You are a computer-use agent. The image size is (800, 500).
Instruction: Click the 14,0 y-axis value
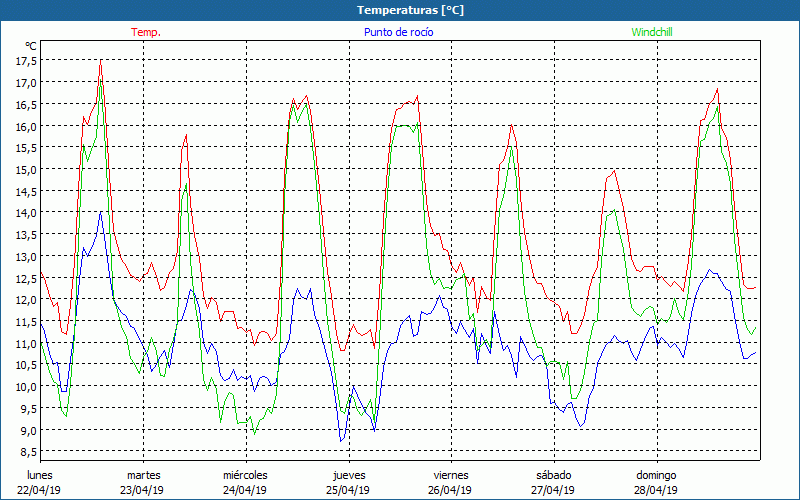pyautogui.click(x=27, y=213)
